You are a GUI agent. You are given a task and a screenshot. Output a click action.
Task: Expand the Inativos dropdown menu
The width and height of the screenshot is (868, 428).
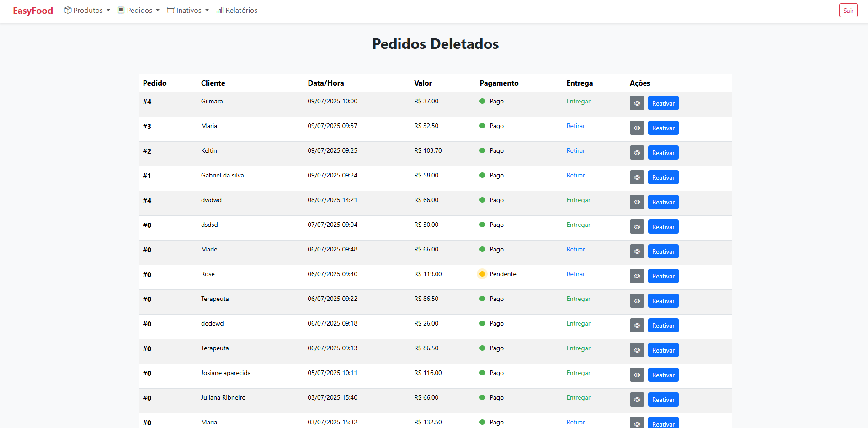click(x=188, y=10)
